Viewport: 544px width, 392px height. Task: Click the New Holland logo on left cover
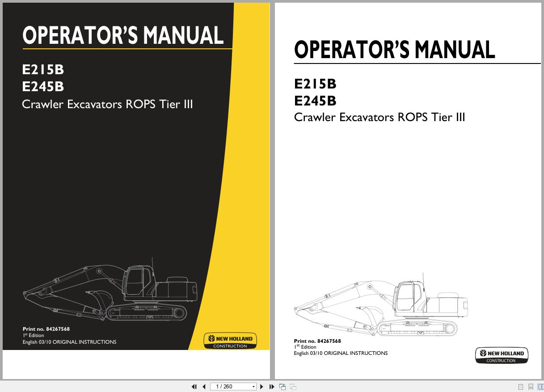point(230,340)
